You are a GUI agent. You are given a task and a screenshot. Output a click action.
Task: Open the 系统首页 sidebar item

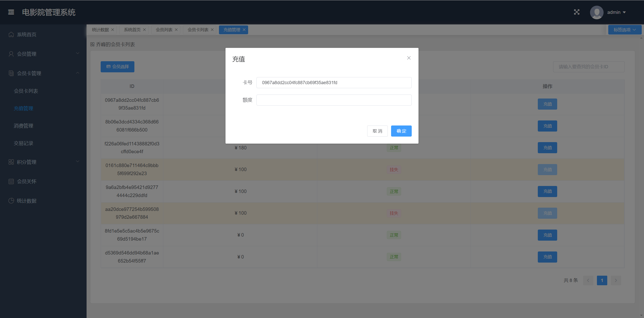[x=27, y=35]
